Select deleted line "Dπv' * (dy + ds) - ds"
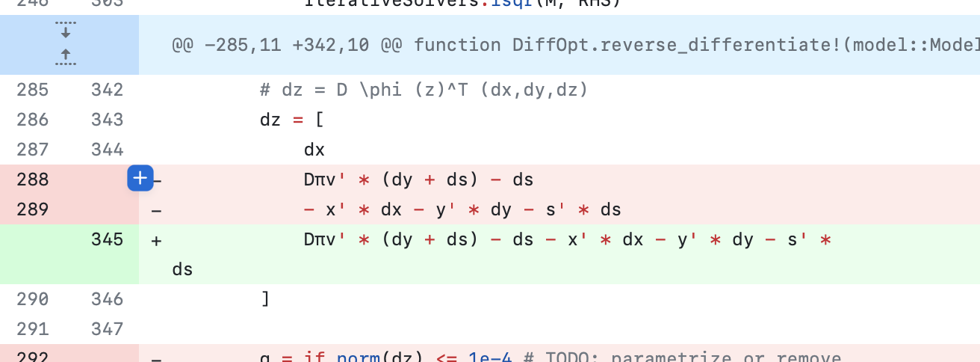The image size is (980, 362). click(x=418, y=180)
